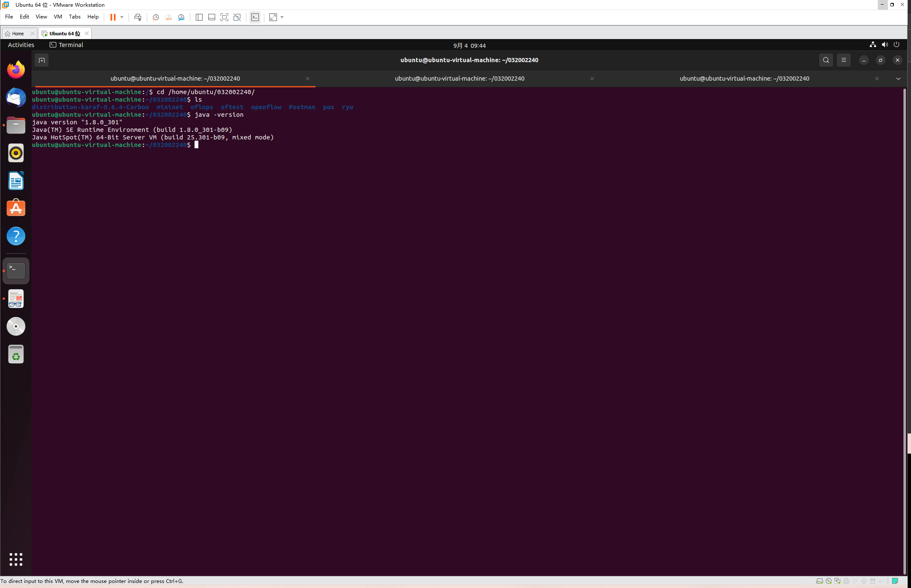Toggle the thumbnail bar view

pos(212,17)
